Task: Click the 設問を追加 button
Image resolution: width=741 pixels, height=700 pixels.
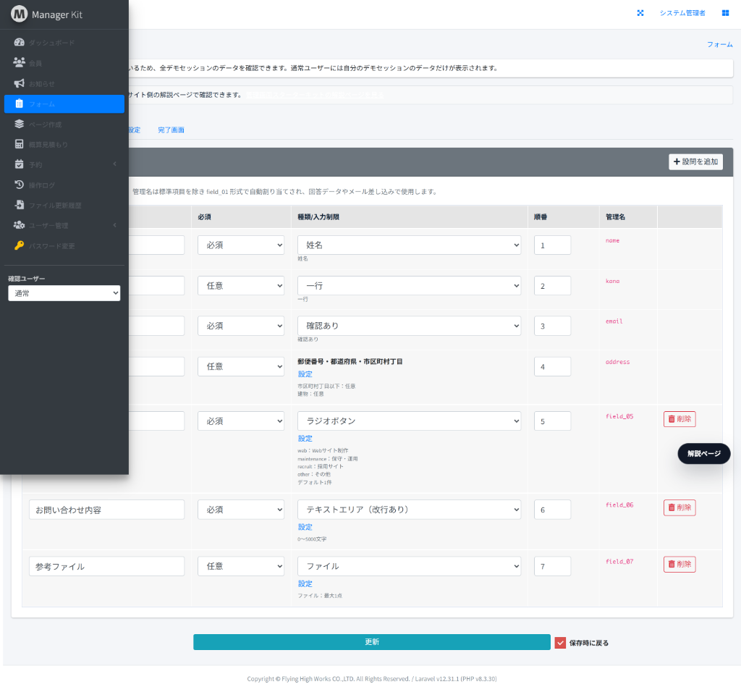Action: pos(695,161)
